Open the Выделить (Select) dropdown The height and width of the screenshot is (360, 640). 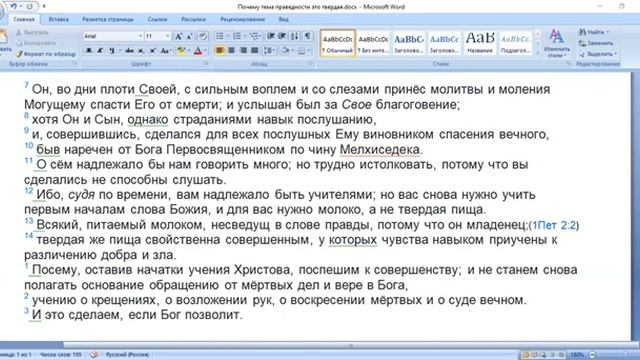[598, 53]
